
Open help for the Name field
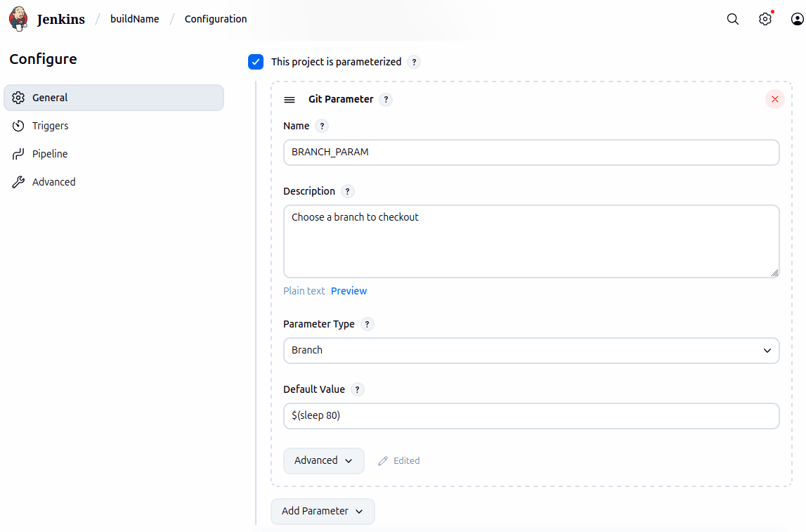pos(322,126)
